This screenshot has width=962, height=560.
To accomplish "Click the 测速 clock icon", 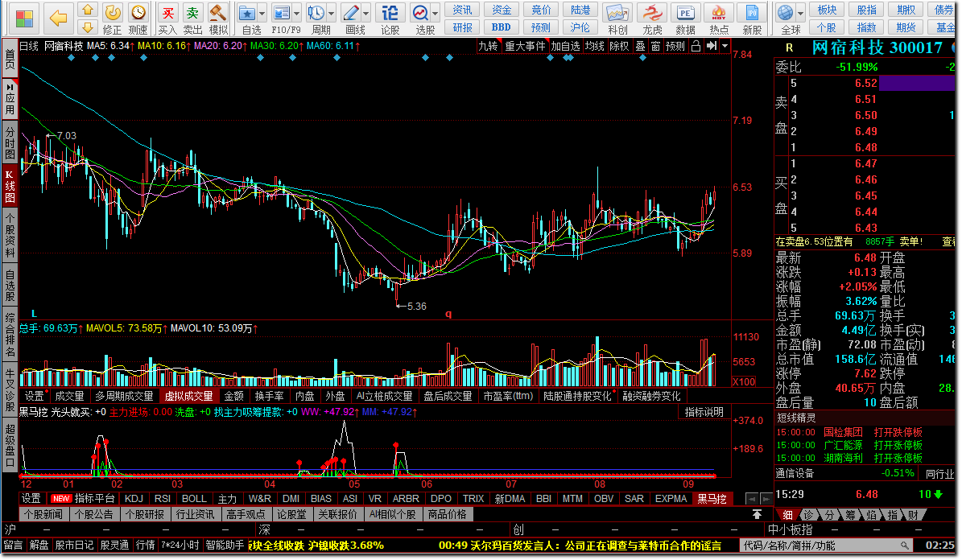I will [x=138, y=12].
